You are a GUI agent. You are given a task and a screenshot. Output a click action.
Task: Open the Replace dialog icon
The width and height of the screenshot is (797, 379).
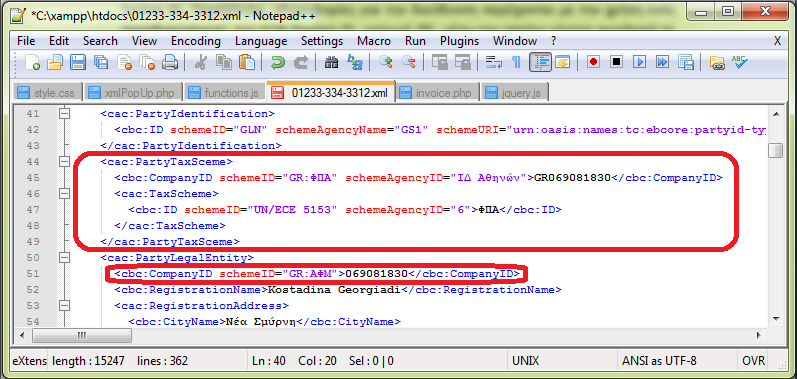pyautogui.click(x=354, y=62)
